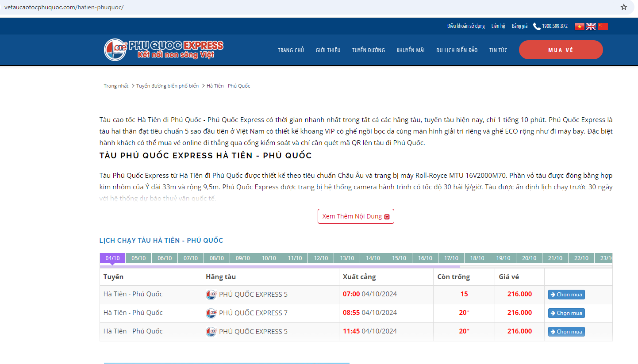
Task: Click the date tabs horizontal scrollbar
Action: 280,267
